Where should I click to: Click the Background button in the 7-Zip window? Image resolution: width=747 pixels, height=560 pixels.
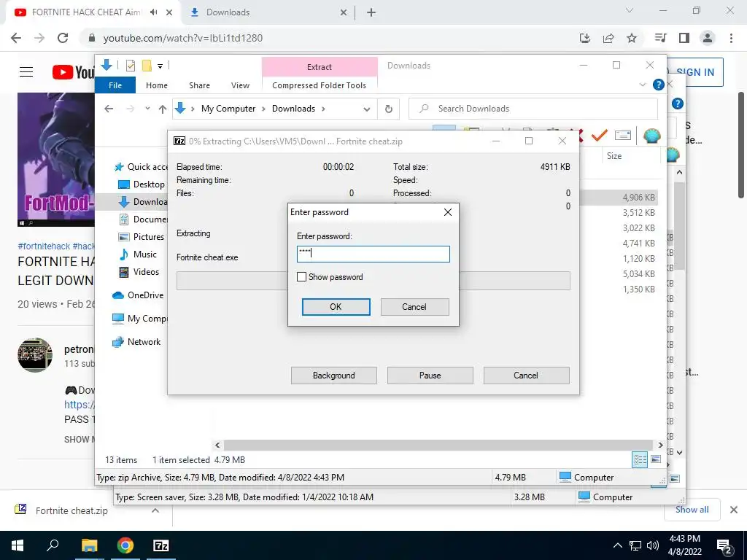333,376
